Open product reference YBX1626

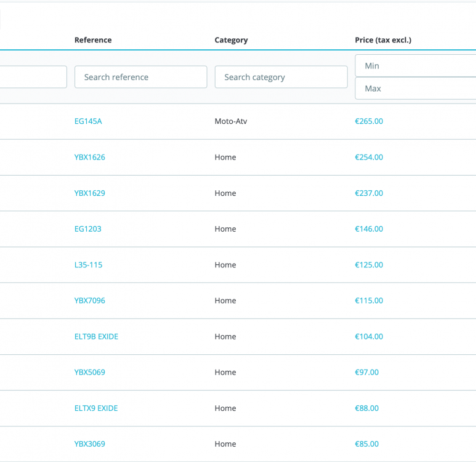[x=90, y=157]
